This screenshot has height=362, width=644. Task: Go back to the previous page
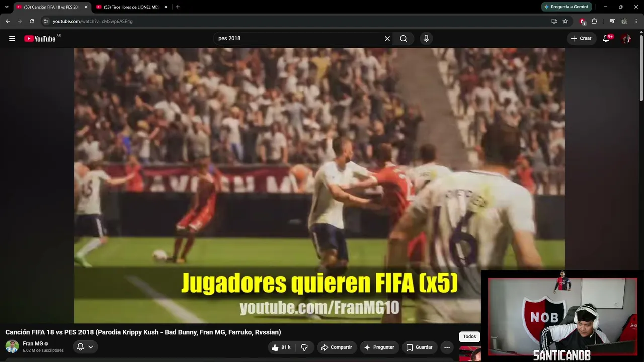point(8,21)
